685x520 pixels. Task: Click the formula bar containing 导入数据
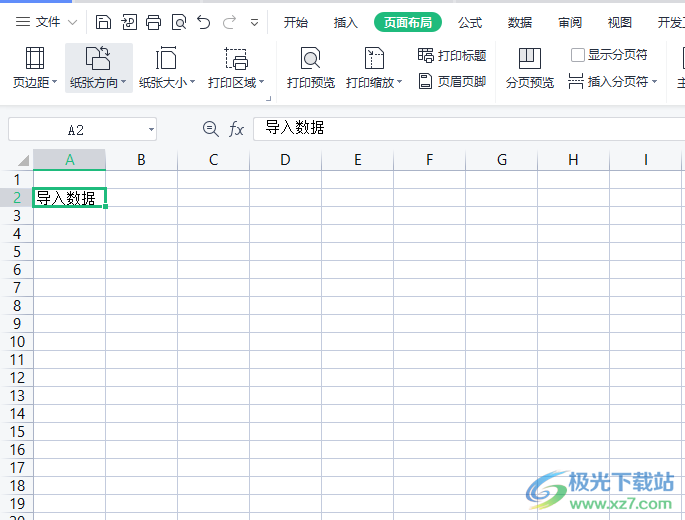click(x=469, y=128)
